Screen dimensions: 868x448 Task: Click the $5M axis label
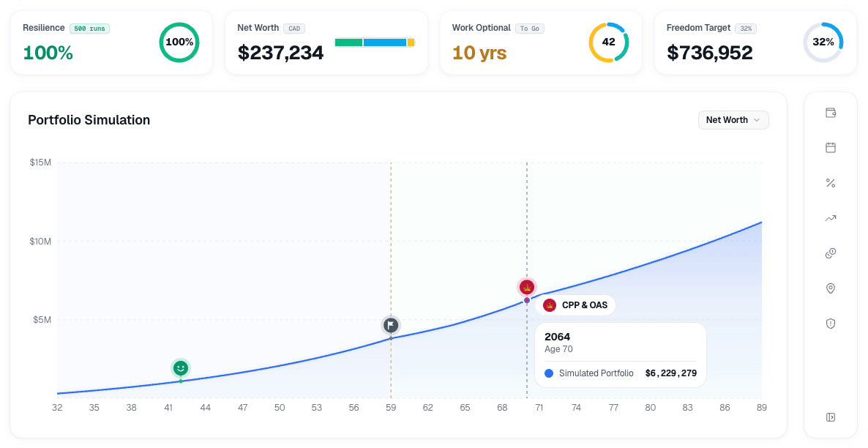tap(42, 320)
